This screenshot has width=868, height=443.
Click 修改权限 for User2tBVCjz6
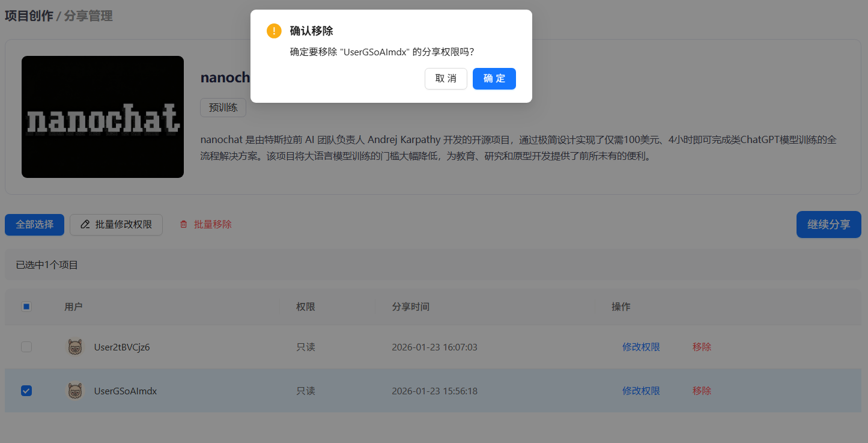tap(641, 347)
